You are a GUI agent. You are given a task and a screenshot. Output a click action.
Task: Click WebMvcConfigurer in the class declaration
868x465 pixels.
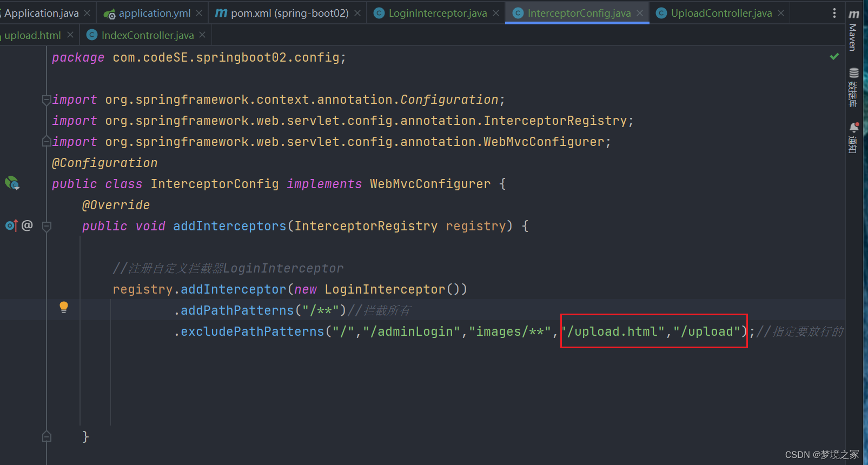tap(430, 184)
